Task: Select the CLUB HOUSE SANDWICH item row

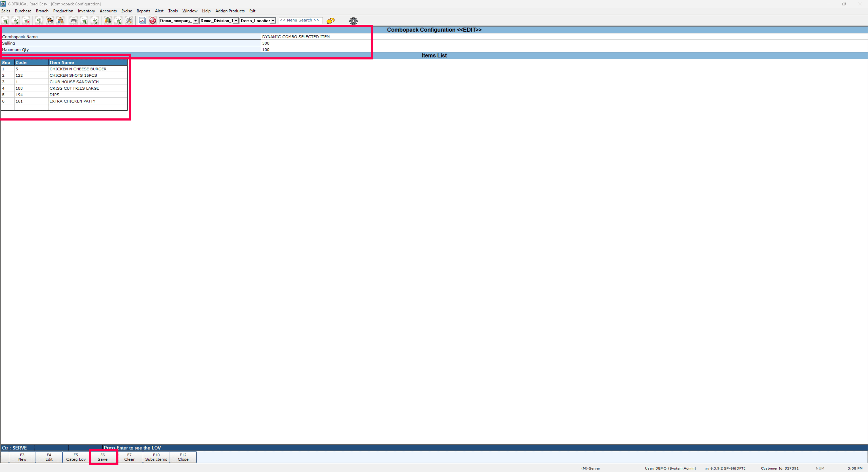Action: point(74,82)
